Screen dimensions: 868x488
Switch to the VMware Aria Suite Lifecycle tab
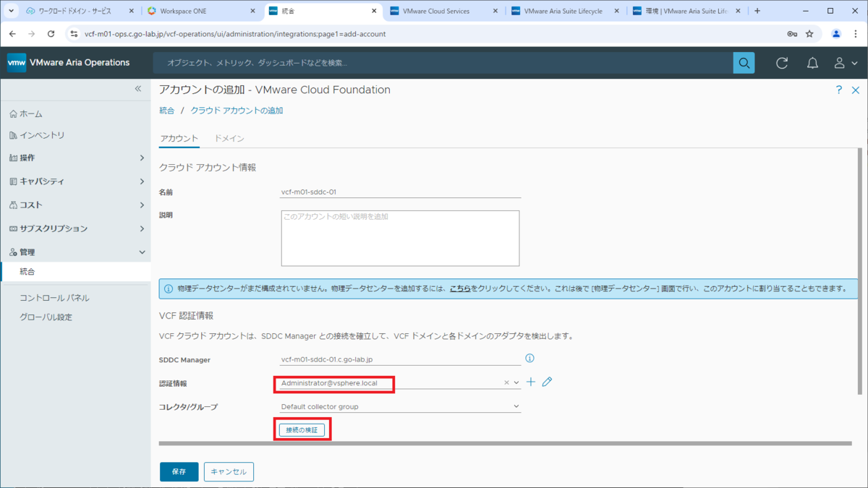565,11
